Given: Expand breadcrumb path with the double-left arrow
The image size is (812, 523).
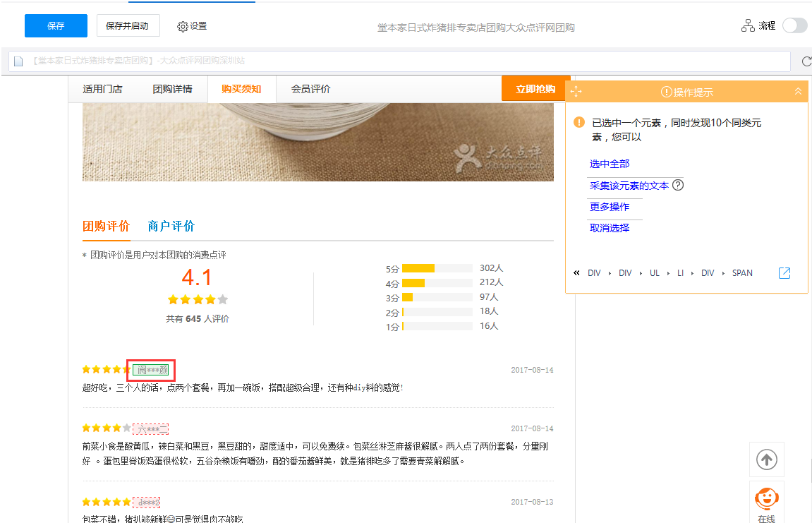Looking at the screenshot, I should (576, 272).
